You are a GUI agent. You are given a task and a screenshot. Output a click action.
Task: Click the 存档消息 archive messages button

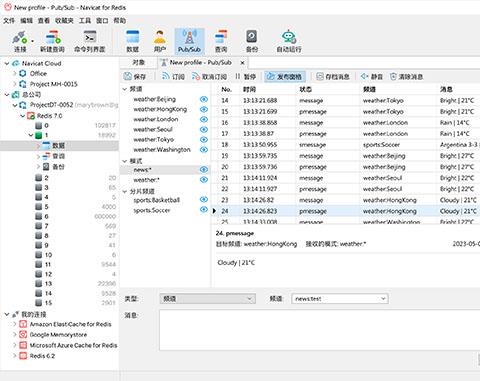[x=333, y=77]
